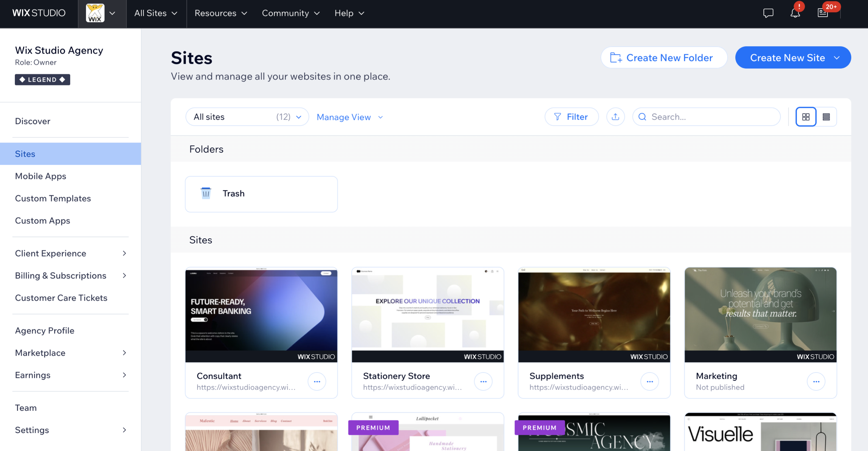Go to Mobile Apps in sidebar
Image resolution: width=868 pixels, height=451 pixels.
[41, 176]
